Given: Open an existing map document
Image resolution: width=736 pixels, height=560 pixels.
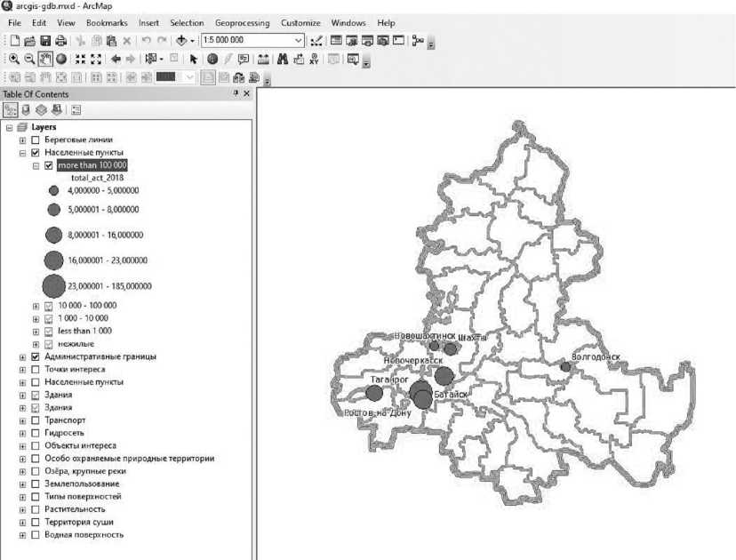Looking at the screenshot, I should 29,41.
